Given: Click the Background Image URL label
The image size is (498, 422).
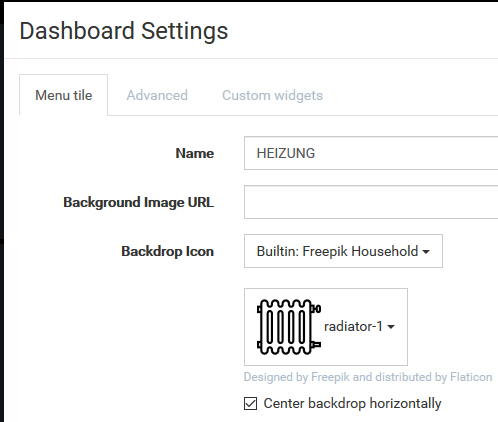Looking at the screenshot, I should click(139, 202).
